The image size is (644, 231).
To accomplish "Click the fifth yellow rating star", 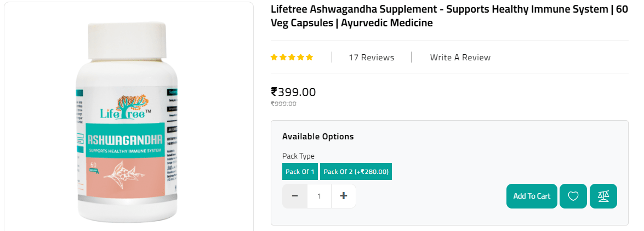I will [310, 57].
